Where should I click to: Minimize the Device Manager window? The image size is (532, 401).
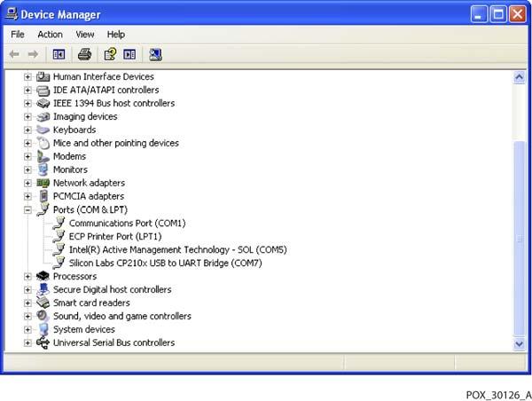coord(479,14)
